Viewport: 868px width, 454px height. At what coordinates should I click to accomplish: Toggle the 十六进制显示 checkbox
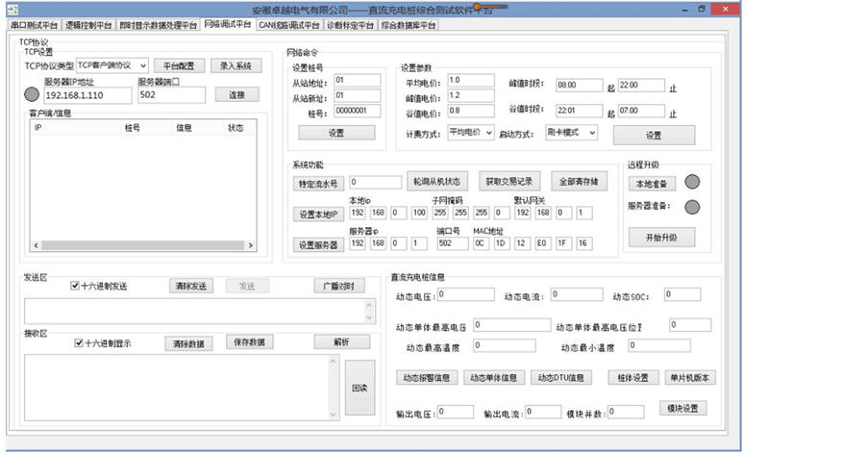tap(79, 342)
